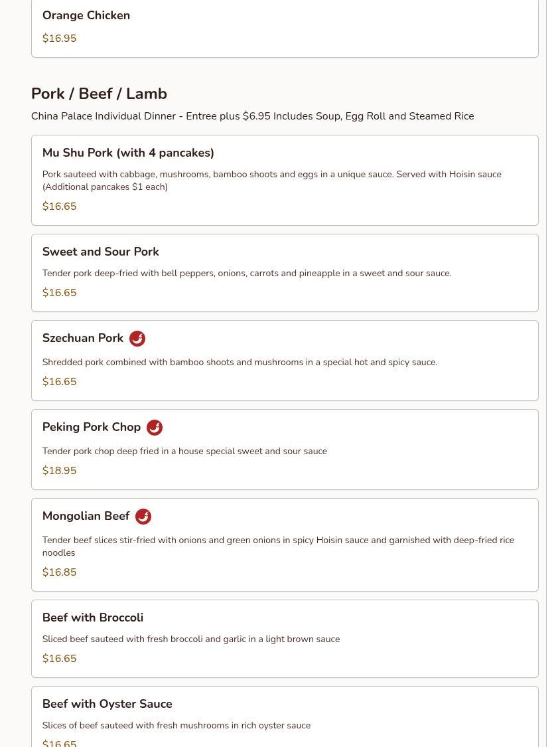The height and width of the screenshot is (747, 560).
Task: Open the Beef with Oyster Sauce item
Action: [107, 704]
